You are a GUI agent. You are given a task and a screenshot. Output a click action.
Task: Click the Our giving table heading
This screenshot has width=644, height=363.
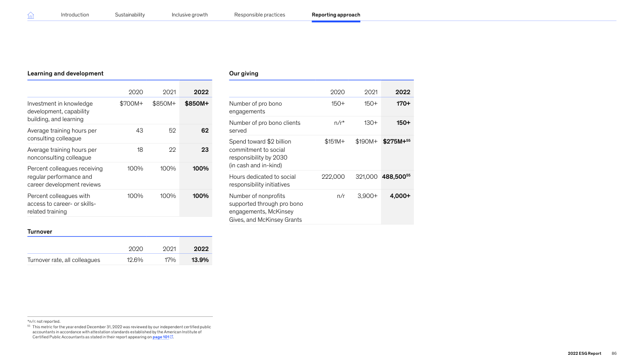point(243,73)
